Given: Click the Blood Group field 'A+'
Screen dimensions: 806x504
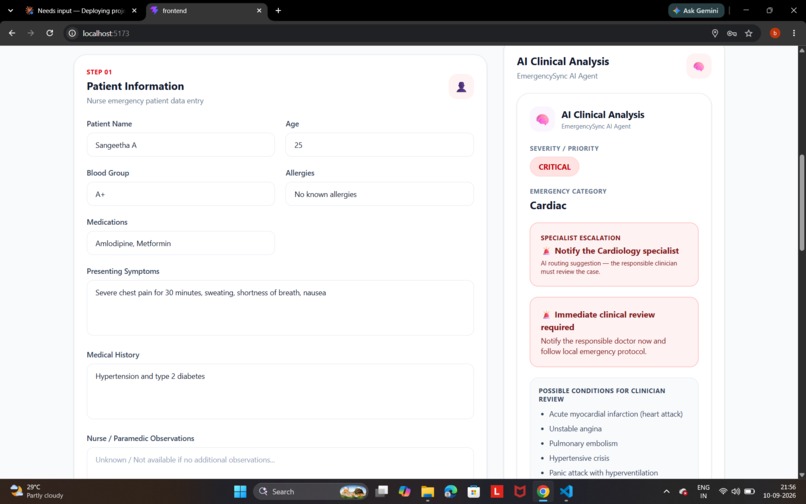Looking at the screenshot, I should click(180, 194).
